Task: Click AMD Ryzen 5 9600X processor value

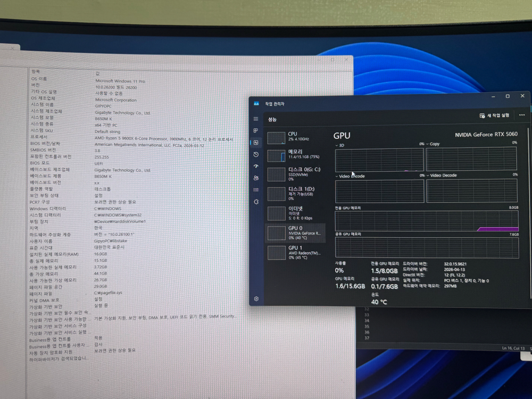Action: coord(164,139)
